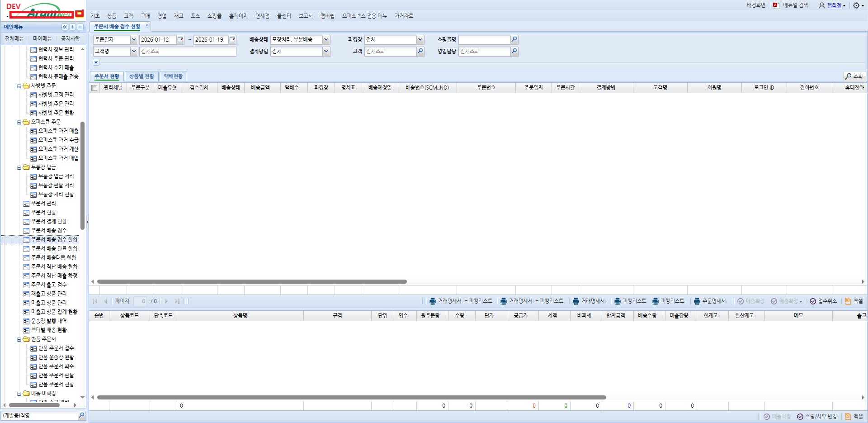Click 접수취소 in the grid toolbar
The image size is (868, 423).
coord(823,301)
